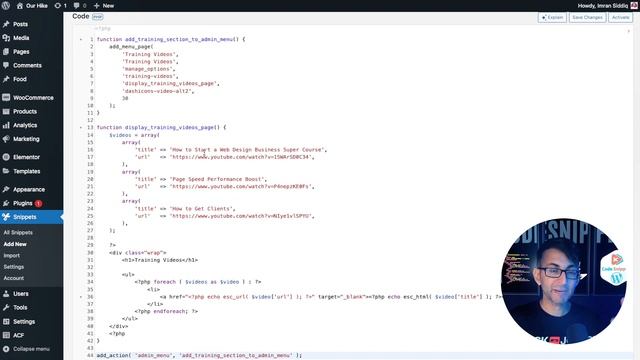Click the Analytics bar chart icon
The height and width of the screenshot is (360, 640).
(x=6, y=125)
